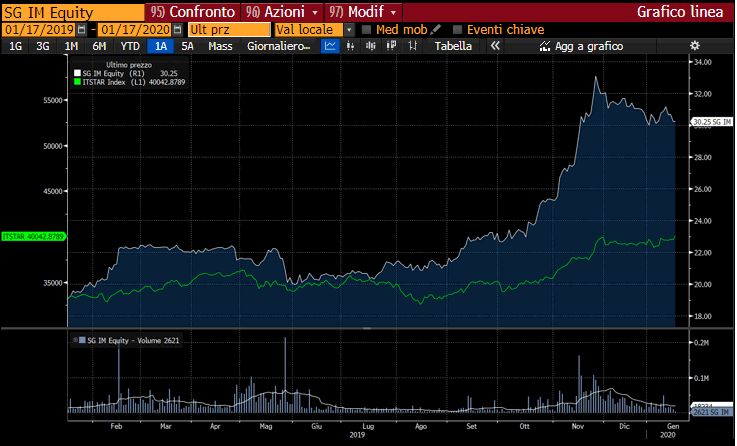Screen dimensions: 737x446
Task: Open chart settings gear icon
Action: (695, 46)
